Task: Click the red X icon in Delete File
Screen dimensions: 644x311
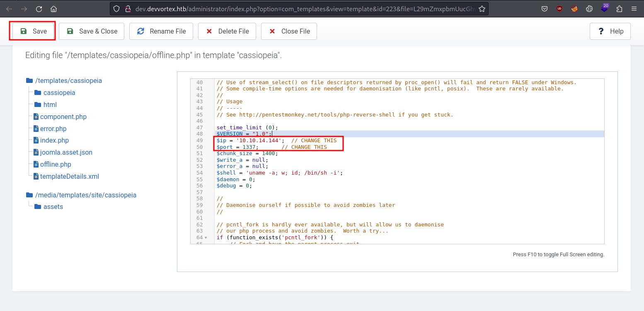Action: coord(209,31)
